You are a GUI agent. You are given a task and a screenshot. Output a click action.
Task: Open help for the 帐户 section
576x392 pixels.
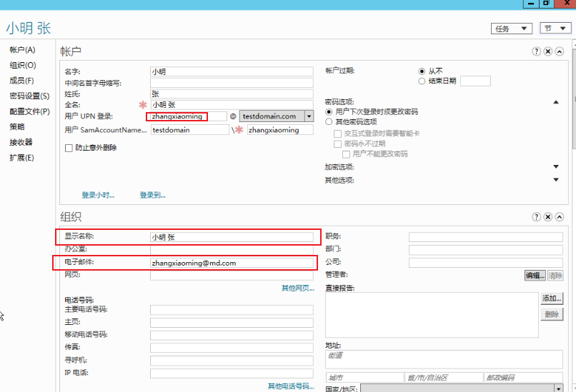tap(536, 51)
